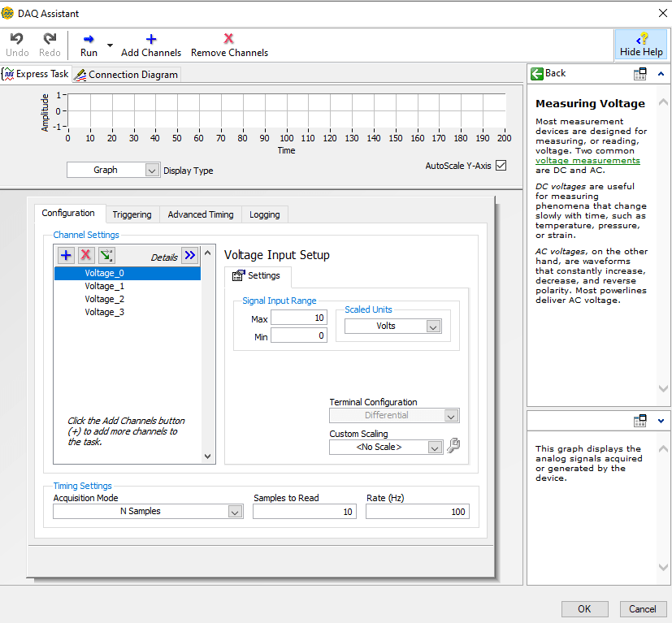Open custom scaling editor via wrench icon
The height and width of the screenshot is (623, 672).
(x=453, y=446)
